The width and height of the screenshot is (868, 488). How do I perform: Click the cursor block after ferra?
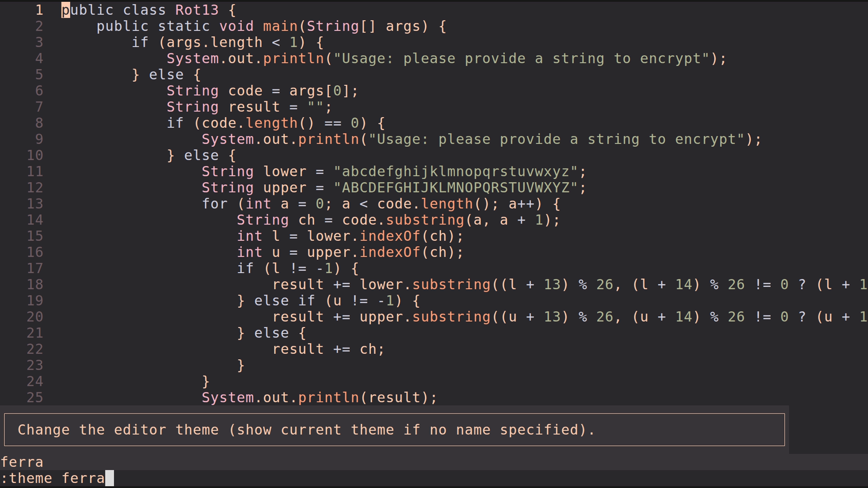click(109, 478)
